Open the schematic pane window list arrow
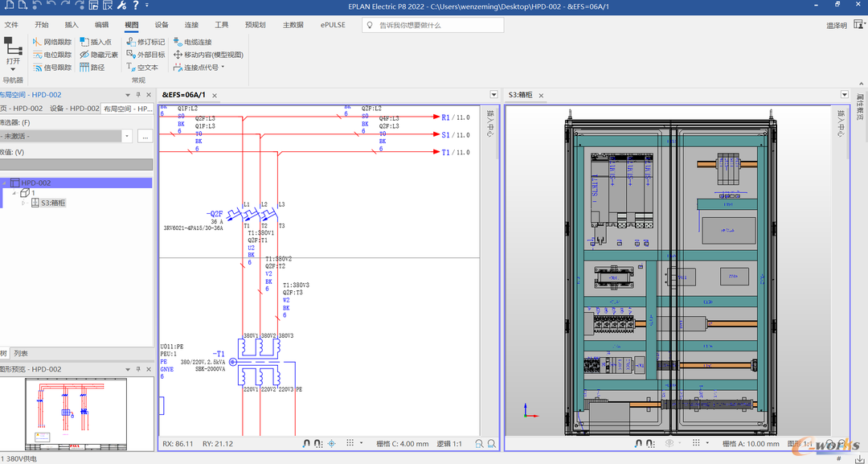Viewport: 868px width, 464px height. coord(493,95)
